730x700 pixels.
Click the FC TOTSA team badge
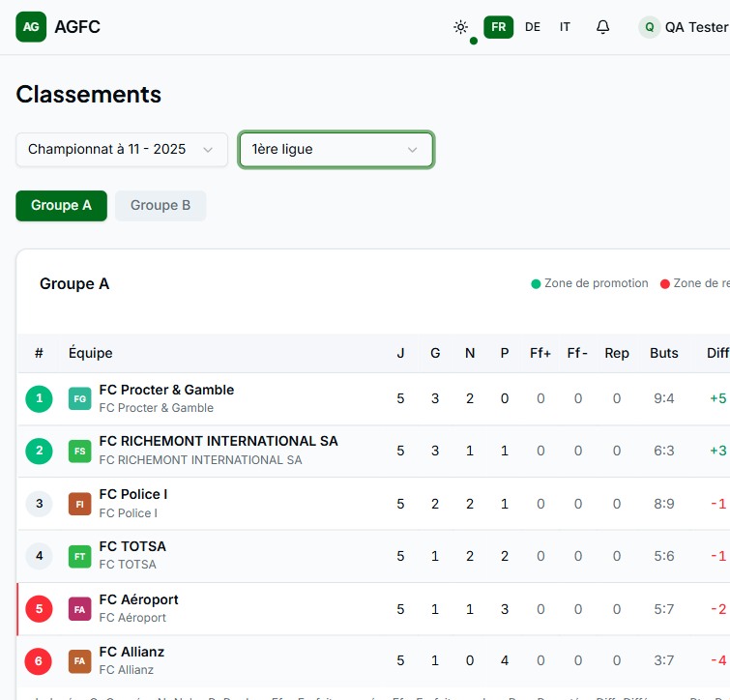[x=79, y=556]
